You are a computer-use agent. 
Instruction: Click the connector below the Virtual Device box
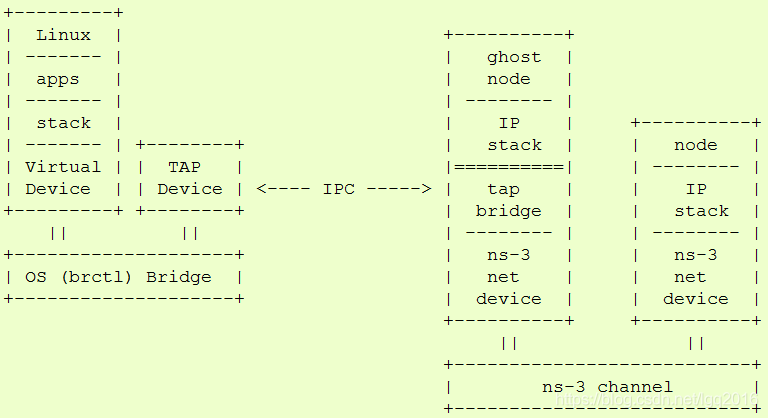click(x=58, y=233)
